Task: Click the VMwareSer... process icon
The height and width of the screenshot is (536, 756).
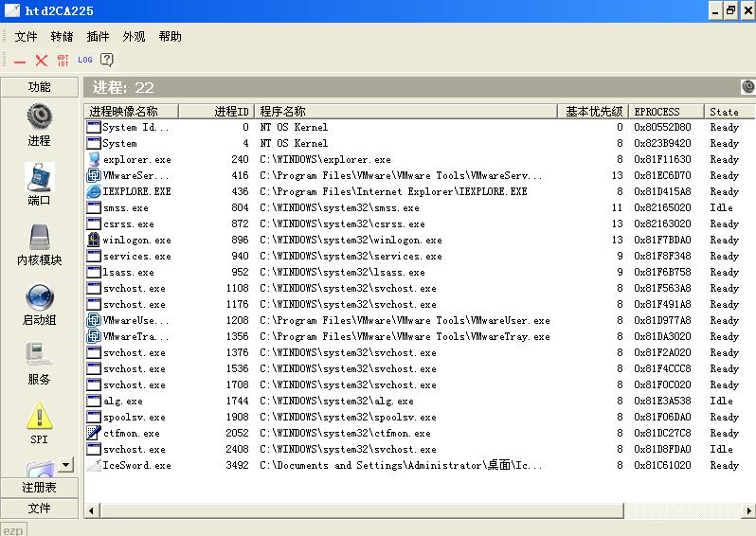Action: click(x=94, y=175)
